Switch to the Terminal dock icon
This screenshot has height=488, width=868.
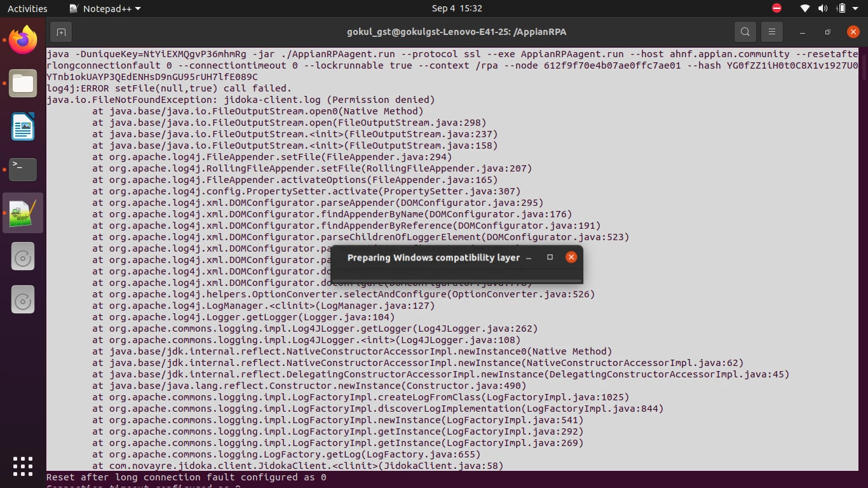click(23, 170)
